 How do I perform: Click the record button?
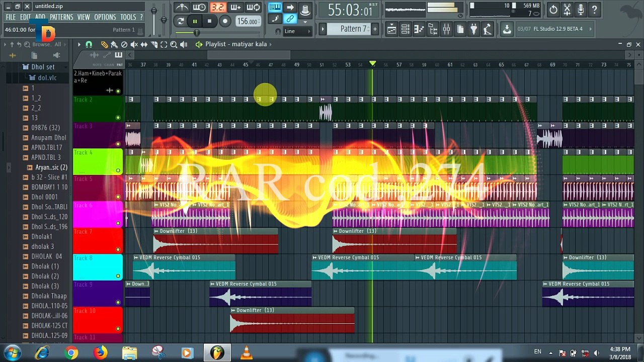[225, 21]
